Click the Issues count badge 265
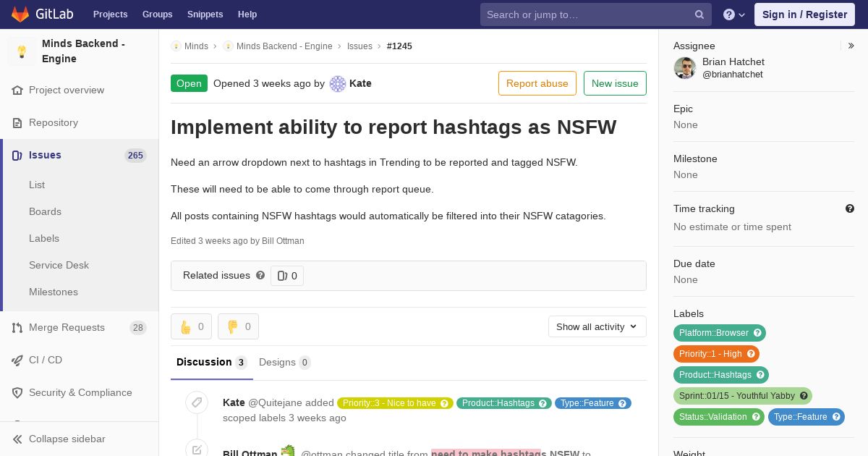 pyautogui.click(x=135, y=156)
